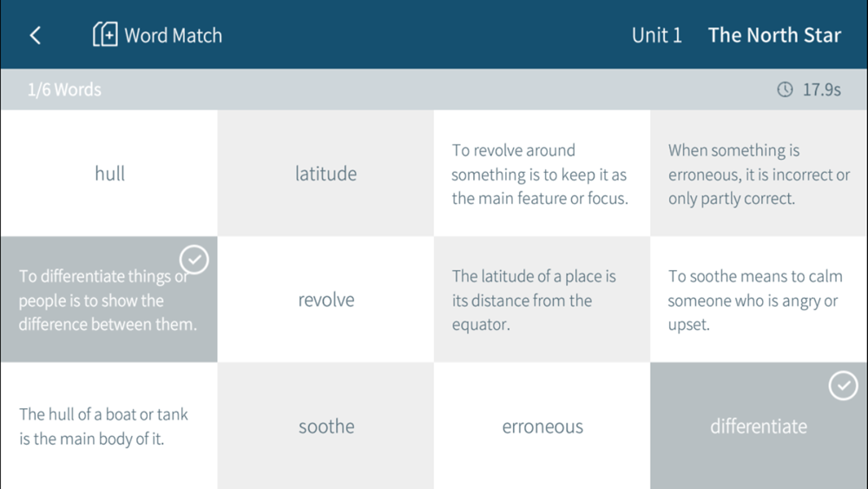The height and width of the screenshot is (489, 868).
Task: Click 'The North Star' title
Action: pos(774,36)
